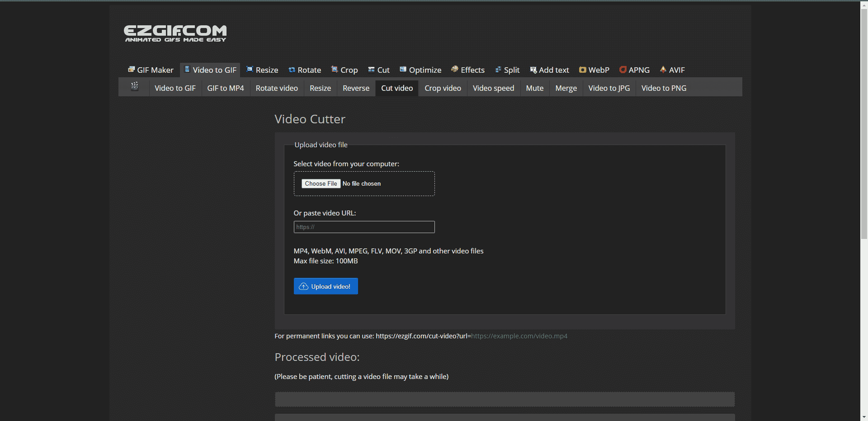Click the 'No file chosen' text
Viewport: 868px width, 421px height.
click(362, 183)
